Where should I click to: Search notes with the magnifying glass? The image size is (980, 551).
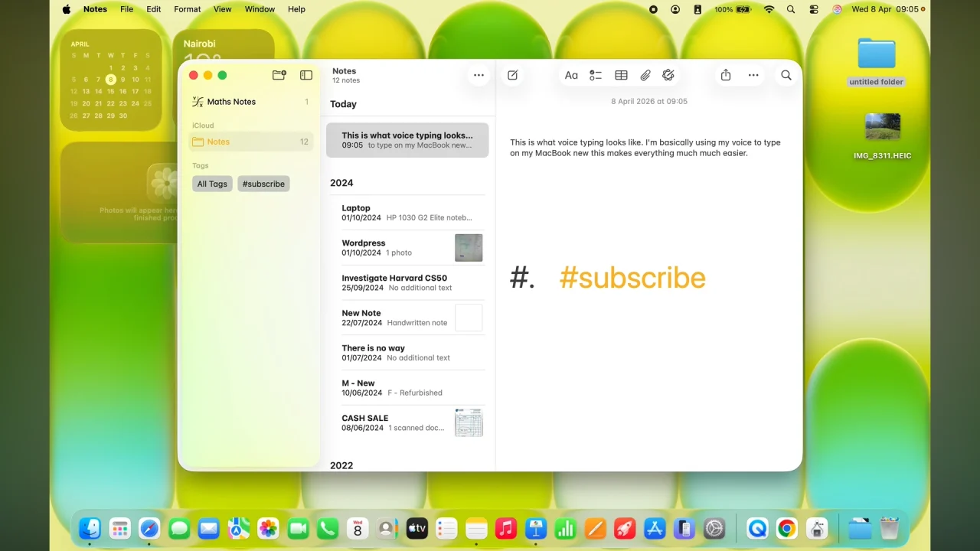786,75
